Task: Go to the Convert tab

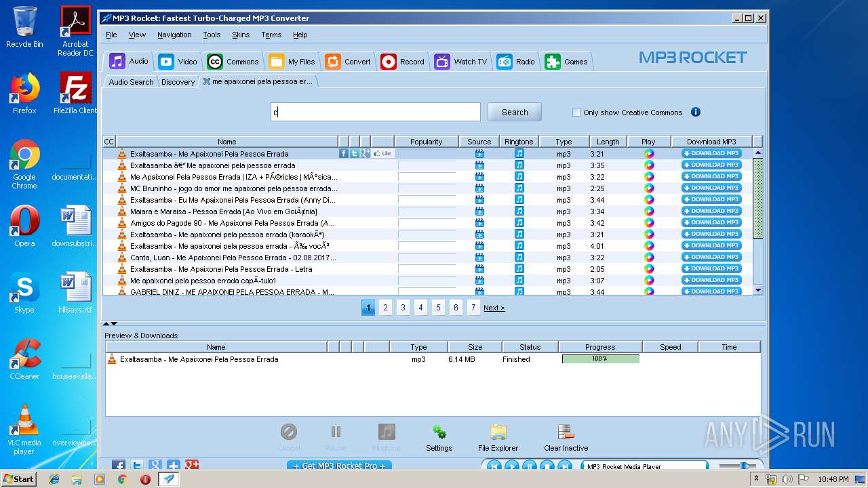Action: 348,62
